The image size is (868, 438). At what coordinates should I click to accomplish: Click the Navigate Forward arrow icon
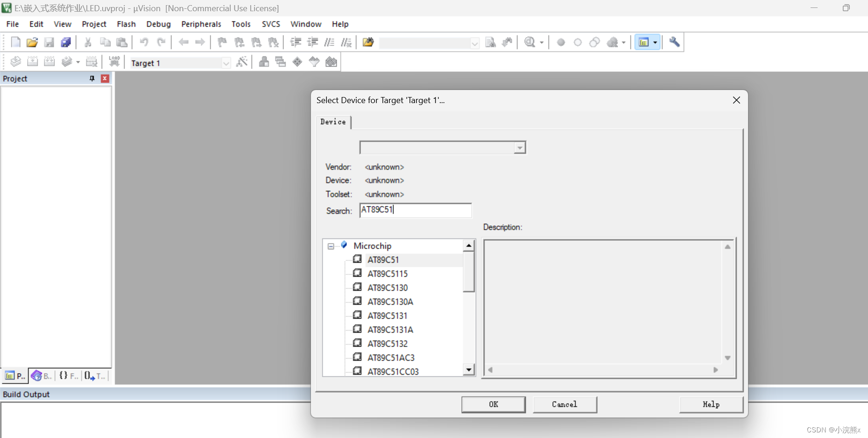point(200,42)
